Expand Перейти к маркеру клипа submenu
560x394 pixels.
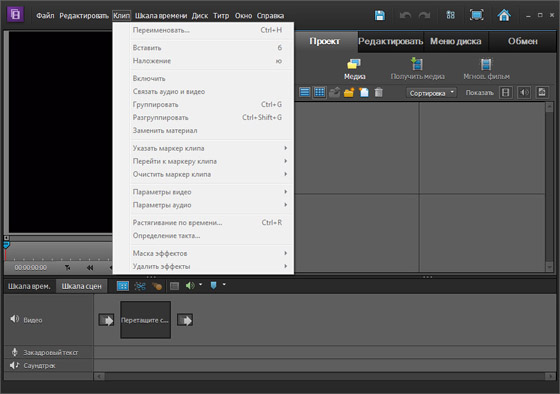[204, 161]
